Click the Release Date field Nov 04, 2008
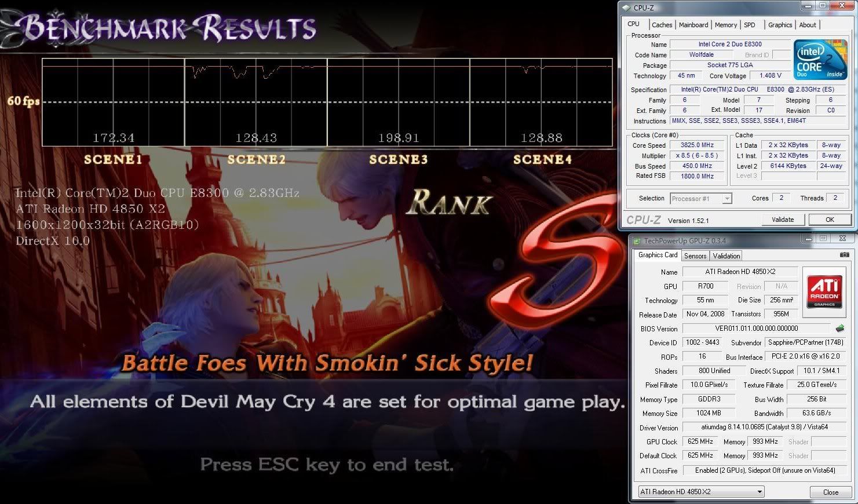 click(706, 314)
